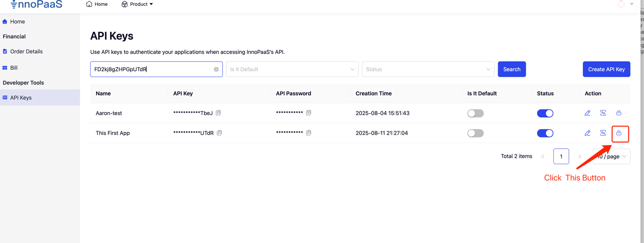The width and height of the screenshot is (644, 243).
Task: Click the reset icon for This First App
Action: coord(603,133)
